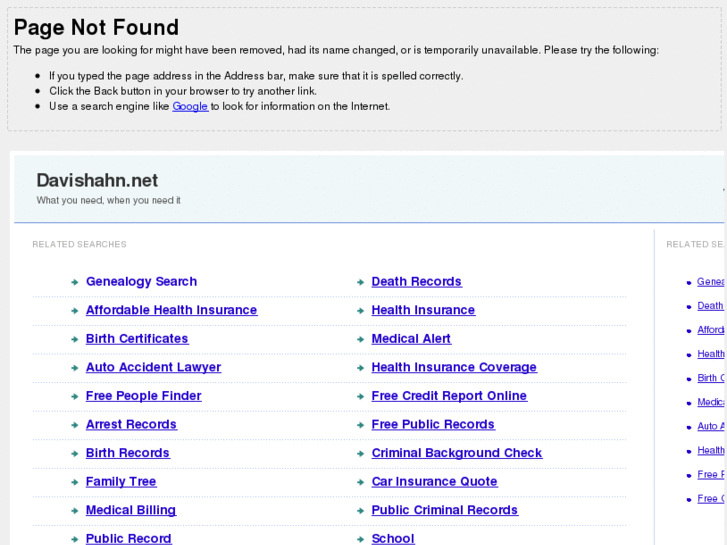This screenshot has width=727, height=545.
Task: Open the Health Insurance Coverage link
Action: pyautogui.click(x=453, y=367)
